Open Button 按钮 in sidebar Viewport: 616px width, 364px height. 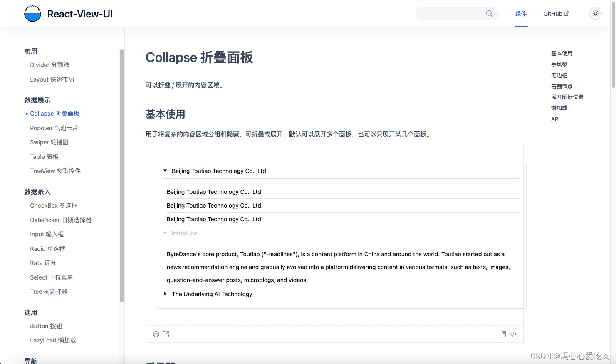pyautogui.click(x=46, y=326)
